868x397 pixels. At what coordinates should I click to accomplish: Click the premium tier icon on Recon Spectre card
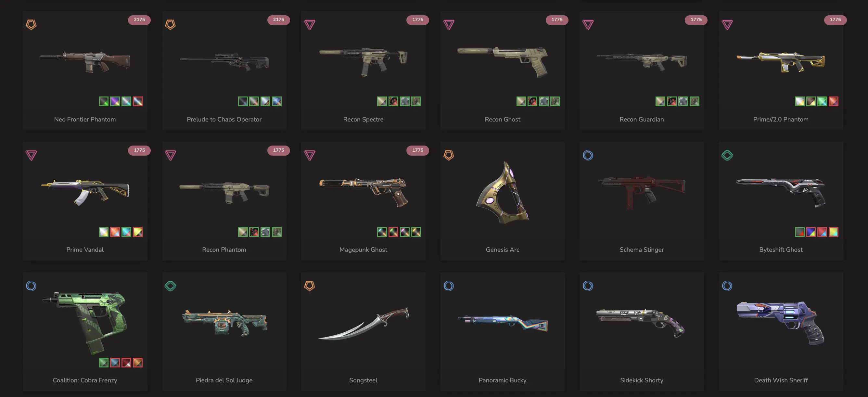[x=309, y=25]
